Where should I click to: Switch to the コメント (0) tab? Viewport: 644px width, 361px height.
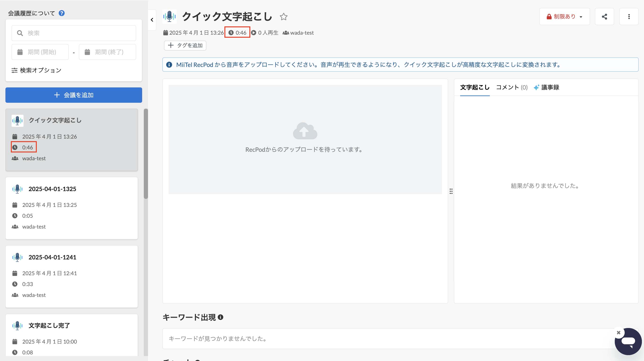pyautogui.click(x=512, y=87)
